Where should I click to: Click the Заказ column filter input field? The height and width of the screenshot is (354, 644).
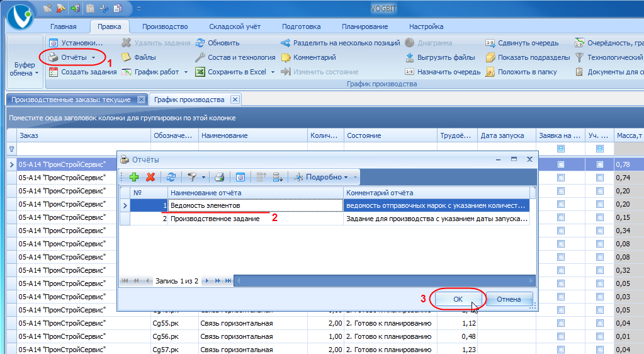84,149
